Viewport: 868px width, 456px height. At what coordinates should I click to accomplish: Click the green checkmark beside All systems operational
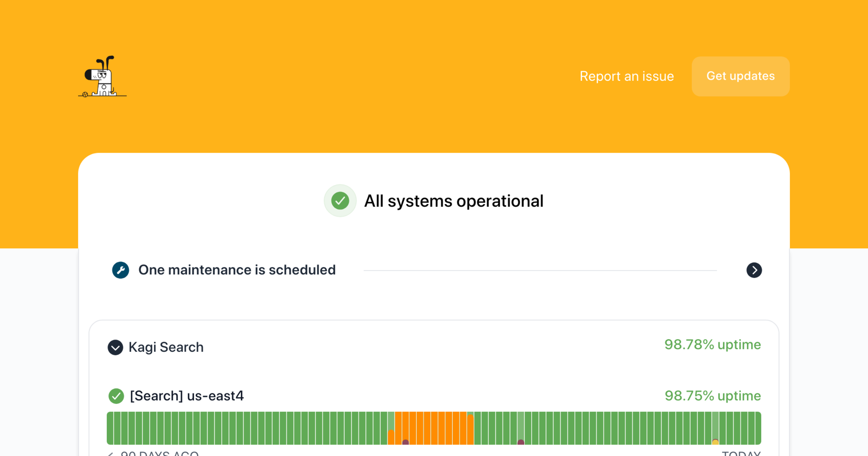pos(340,201)
